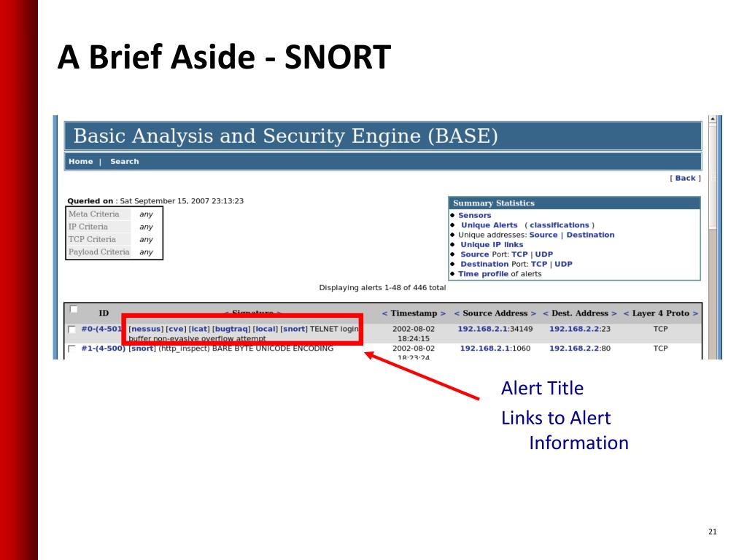
Task: Open alert ID #1-(4-500)
Action: (104, 348)
